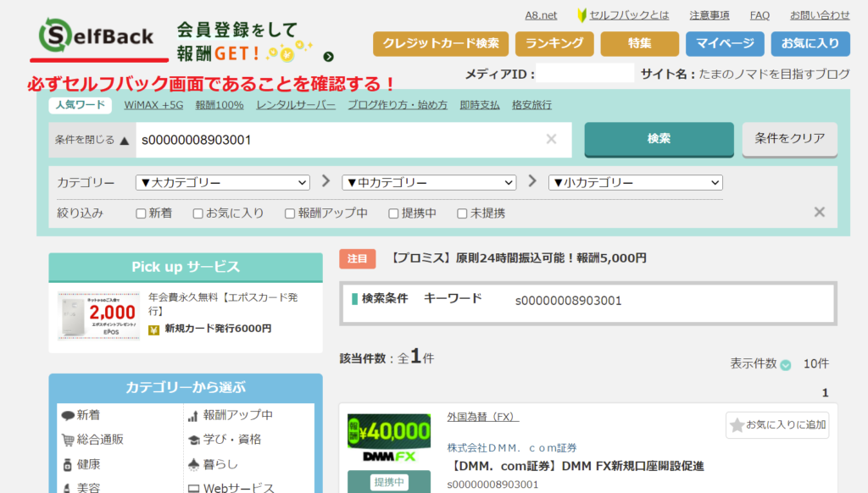This screenshot has height=493, width=868.
Task: Click the 学び・資格 graduation cap icon
Action: coord(194,440)
